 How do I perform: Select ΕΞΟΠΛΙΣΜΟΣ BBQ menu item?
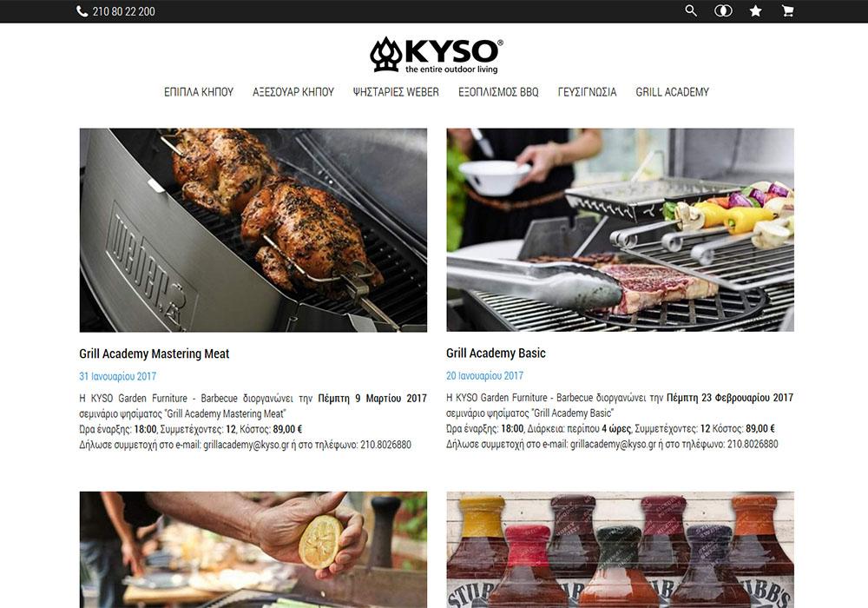tap(498, 92)
